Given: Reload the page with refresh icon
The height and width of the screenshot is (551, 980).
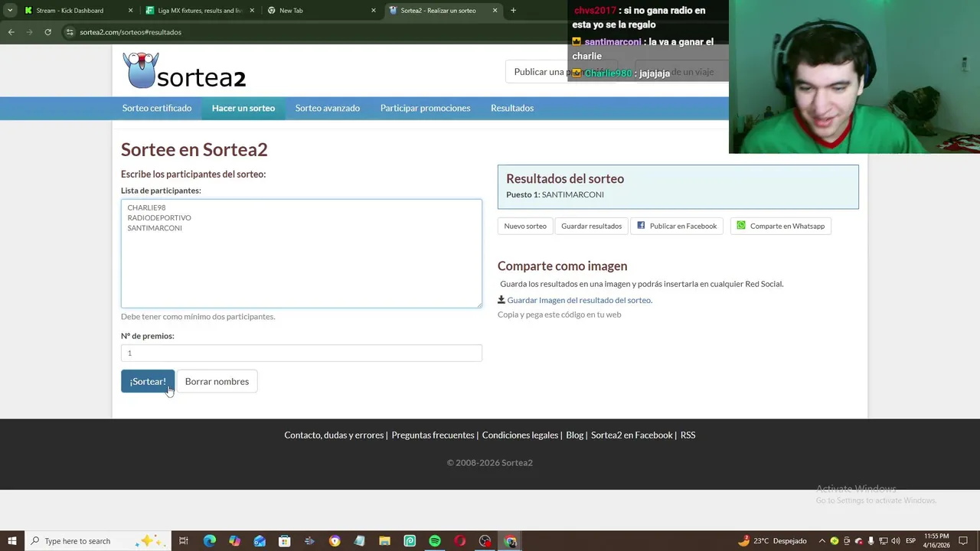Looking at the screenshot, I should (47, 32).
